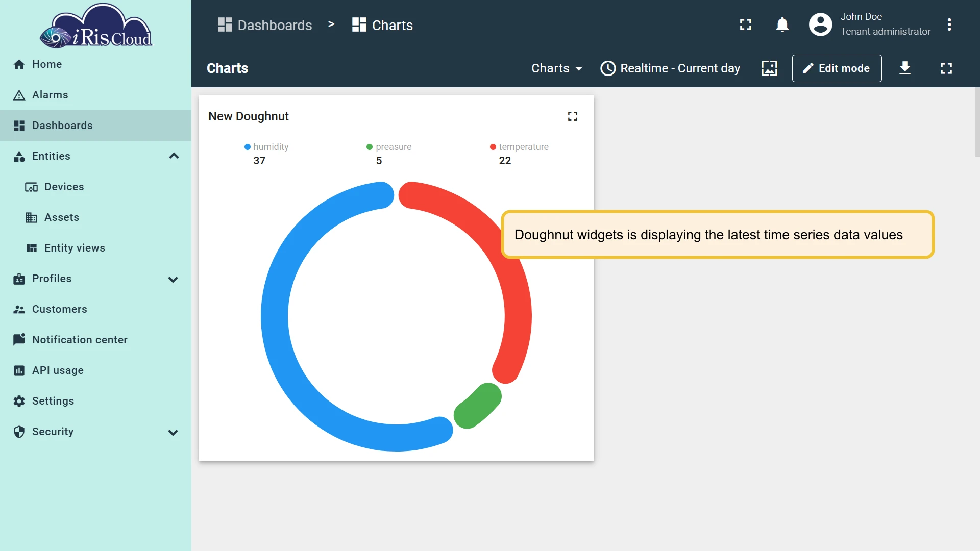Screen dimensions: 980x551
Task: Open the Home page
Action: pos(95,64)
